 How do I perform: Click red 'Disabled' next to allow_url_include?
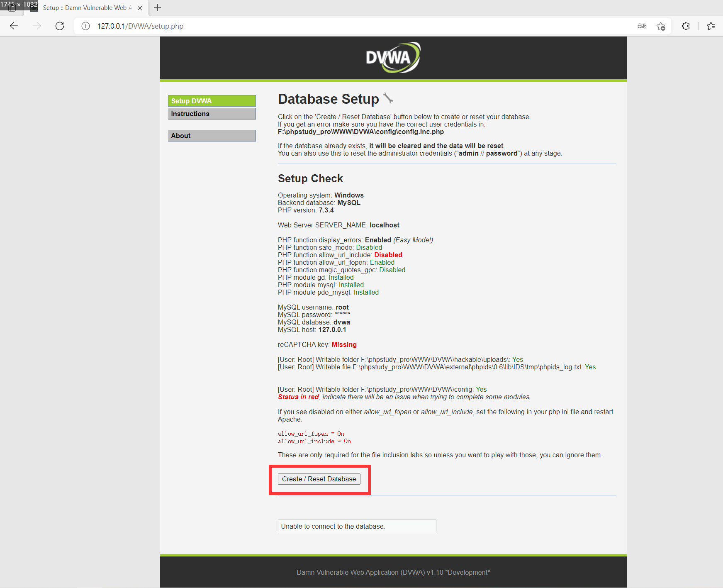click(388, 255)
